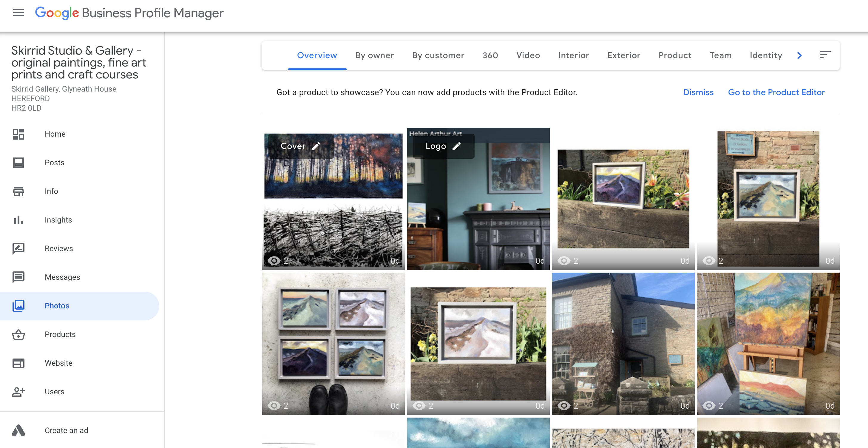Edit Cover photo pencil icon
The height and width of the screenshot is (448, 868).
click(x=316, y=146)
